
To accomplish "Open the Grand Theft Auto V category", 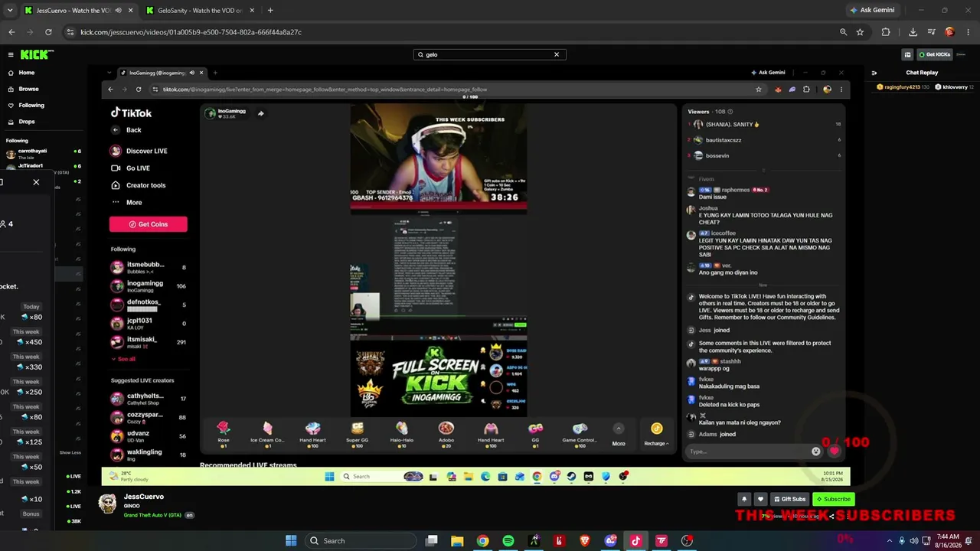I will tap(152, 515).
